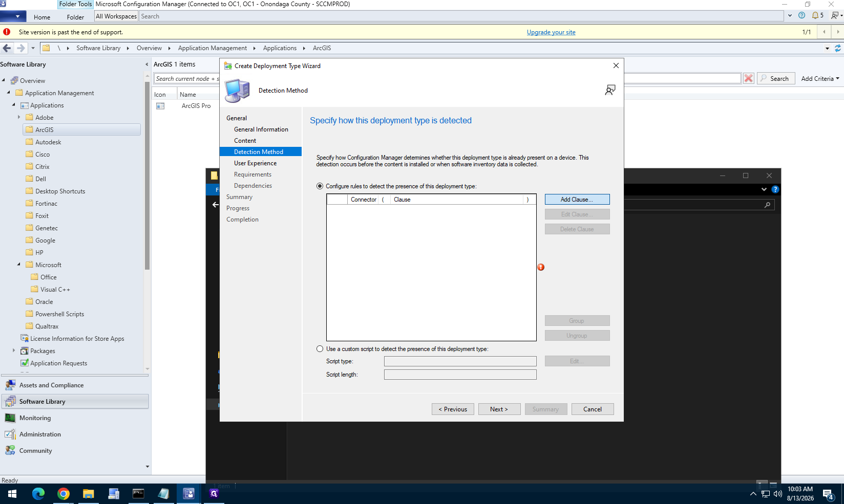The width and height of the screenshot is (844, 504).
Task: Click the back arrow in the dark background window
Action: 215,205
